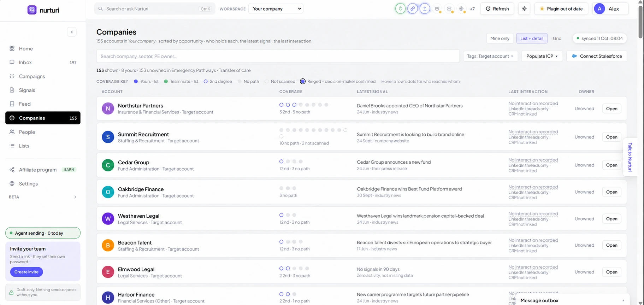The image size is (644, 305).
Task: Click the upload arrow icon in top bar
Action: 425,9
